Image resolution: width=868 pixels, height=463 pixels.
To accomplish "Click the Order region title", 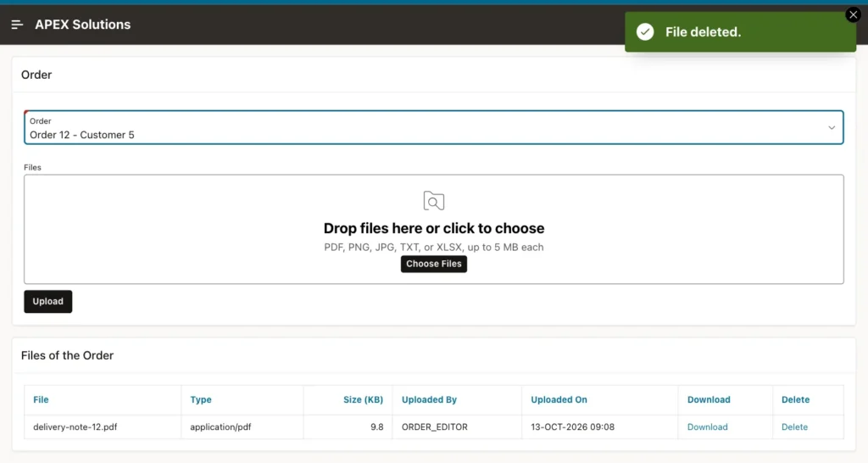I will (36, 75).
